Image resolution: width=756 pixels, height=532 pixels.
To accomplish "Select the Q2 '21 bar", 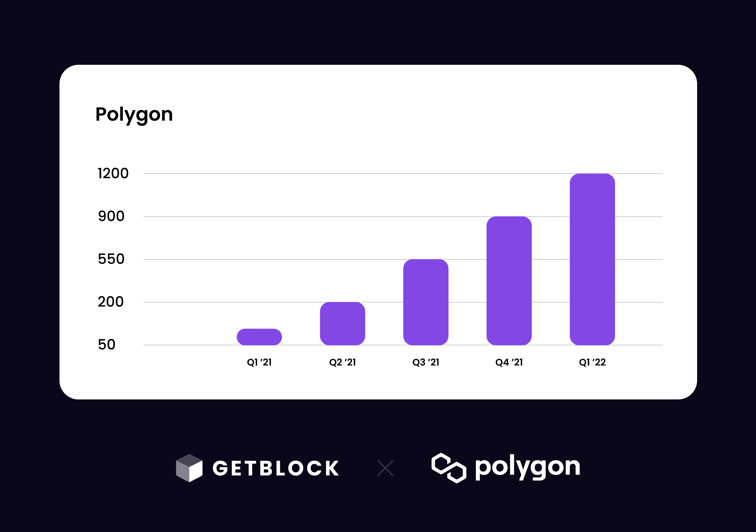I will pyautogui.click(x=342, y=323).
